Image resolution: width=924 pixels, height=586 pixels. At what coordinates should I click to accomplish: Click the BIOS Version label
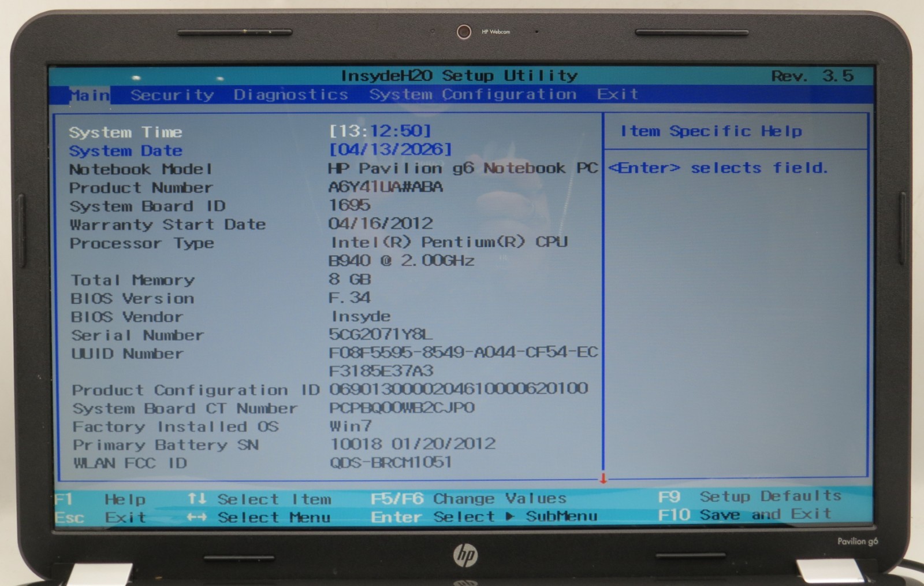pos(132,298)
